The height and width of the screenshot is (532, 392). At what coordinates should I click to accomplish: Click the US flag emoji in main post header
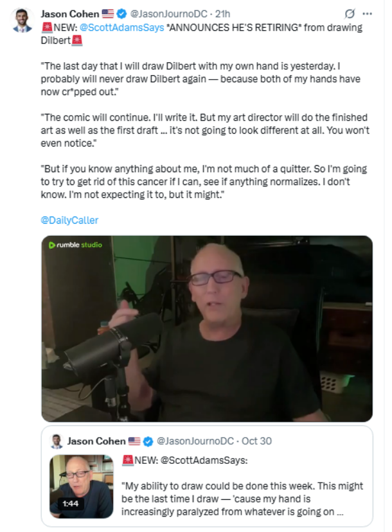108,13
